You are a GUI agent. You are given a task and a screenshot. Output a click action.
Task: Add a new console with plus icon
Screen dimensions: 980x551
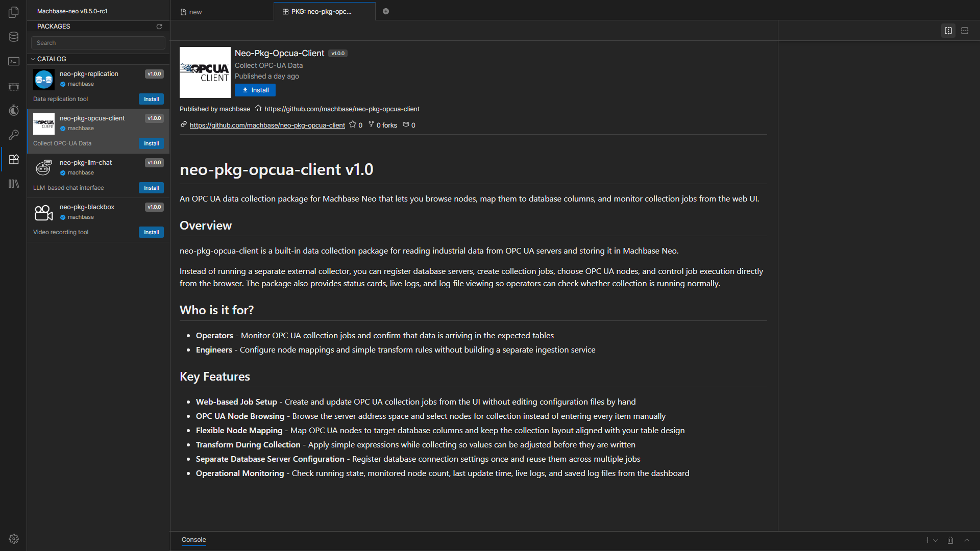click(927, 540)
